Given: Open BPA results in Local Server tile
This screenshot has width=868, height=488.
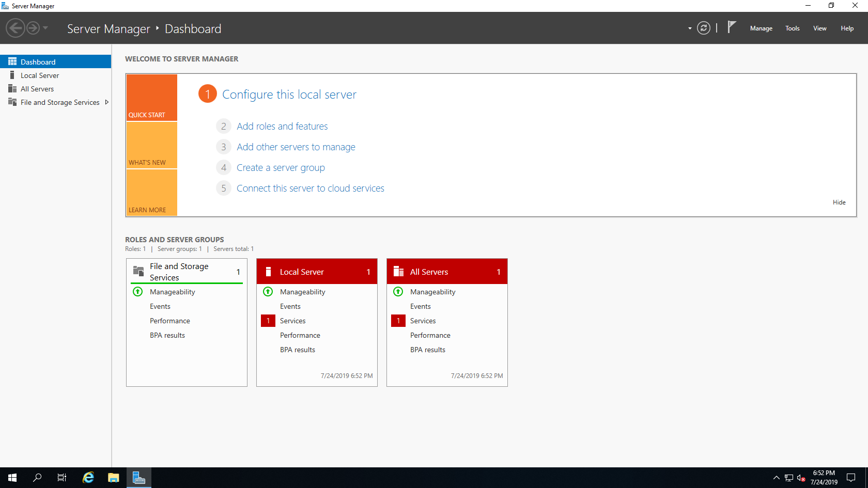Looking at the screenshot, I should pyautogui.click(x=298, y=350).
